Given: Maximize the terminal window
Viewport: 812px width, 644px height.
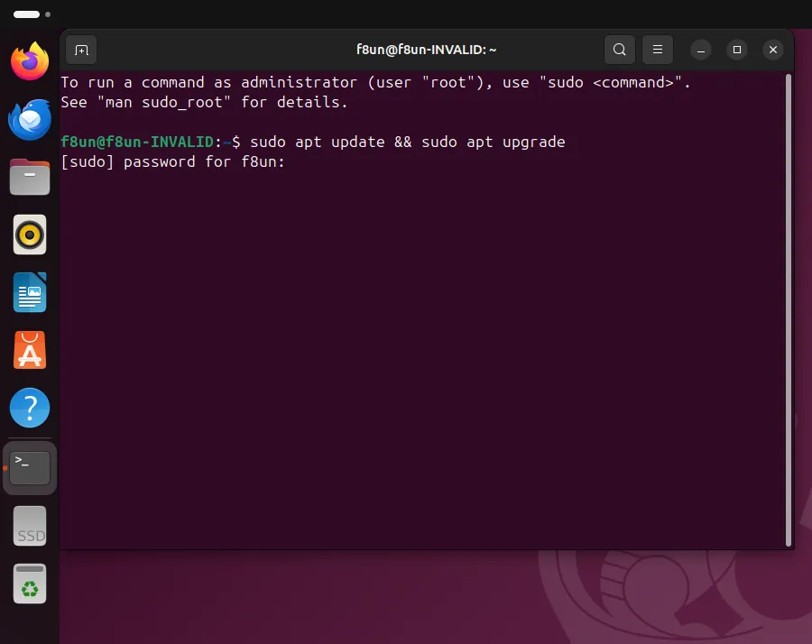Looking at the screenshot, I should point(737,50).
